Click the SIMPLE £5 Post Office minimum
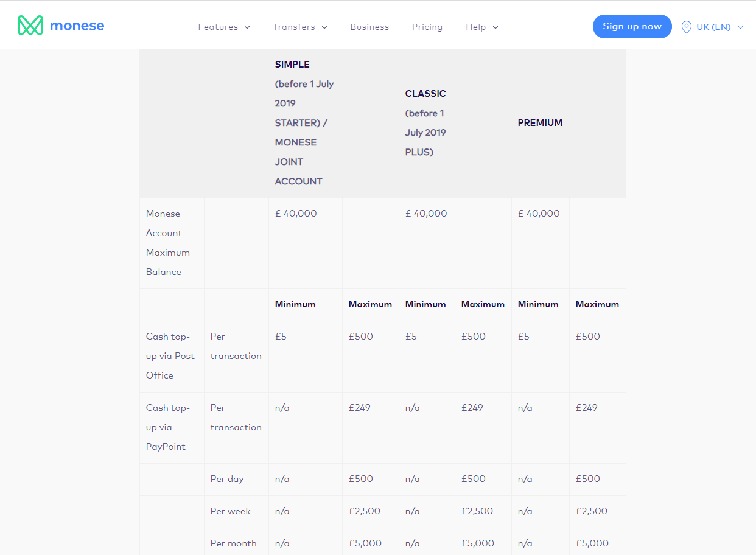Image resolution: width=756 pixels, height=555 pixels. point(281,337)
